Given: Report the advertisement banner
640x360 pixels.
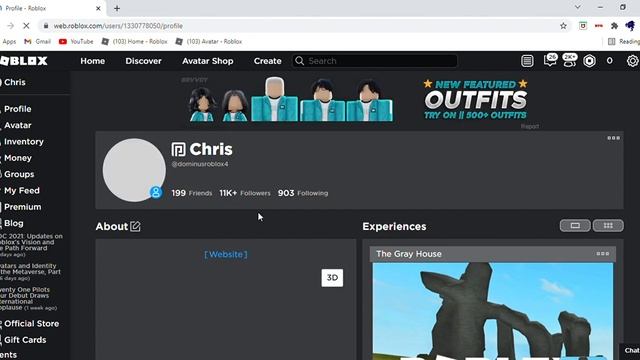Looking at the screenshot, I should coord(530,127).
